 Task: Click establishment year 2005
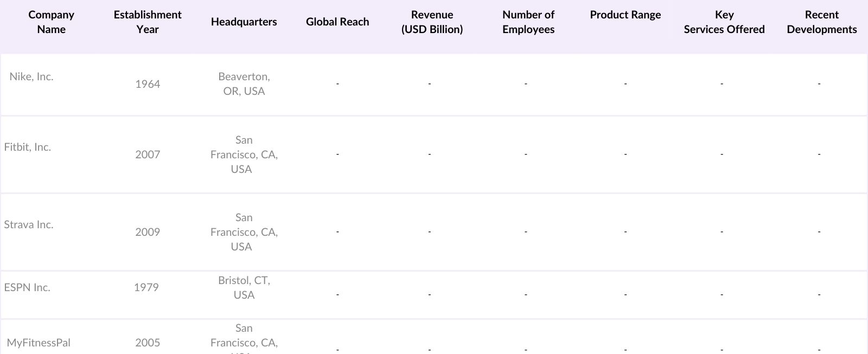coord(148,343)
